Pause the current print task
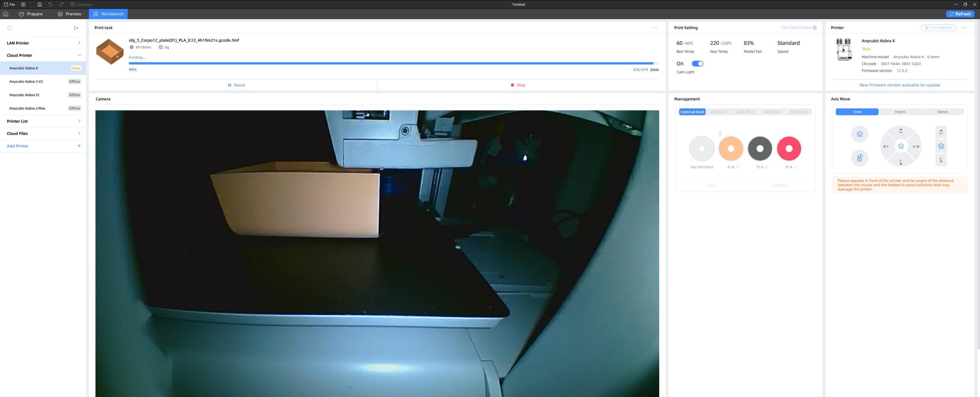The image size is (980, 397). pyautogui.click(x=236, y=85)
